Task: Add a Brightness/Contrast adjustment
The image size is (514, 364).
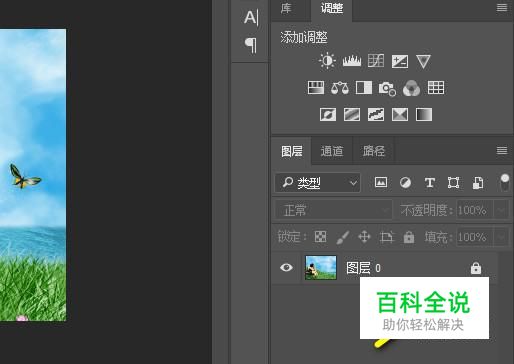Action: point(327,61)
